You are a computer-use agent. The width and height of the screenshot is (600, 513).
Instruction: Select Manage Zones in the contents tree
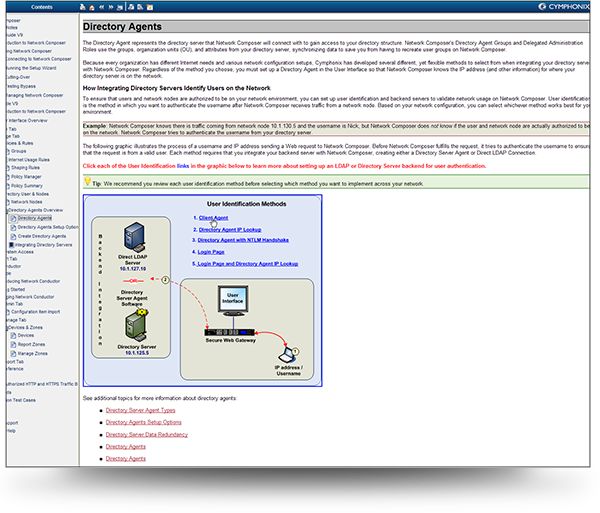33,354
